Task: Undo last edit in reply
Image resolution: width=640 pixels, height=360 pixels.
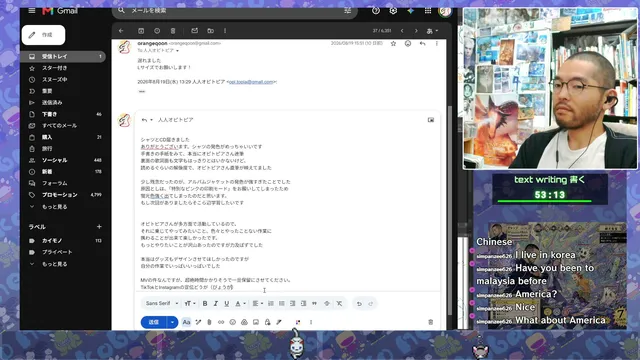Action: pyautogui.click(x=359, y=304)
